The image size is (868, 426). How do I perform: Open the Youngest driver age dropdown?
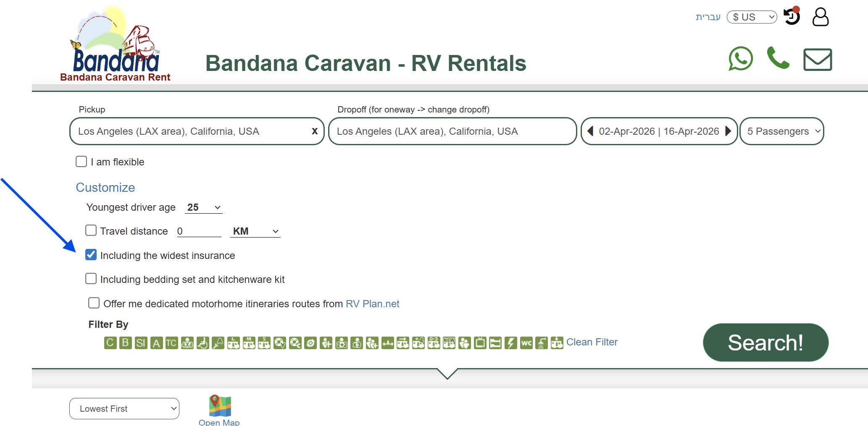pos(203,207)
